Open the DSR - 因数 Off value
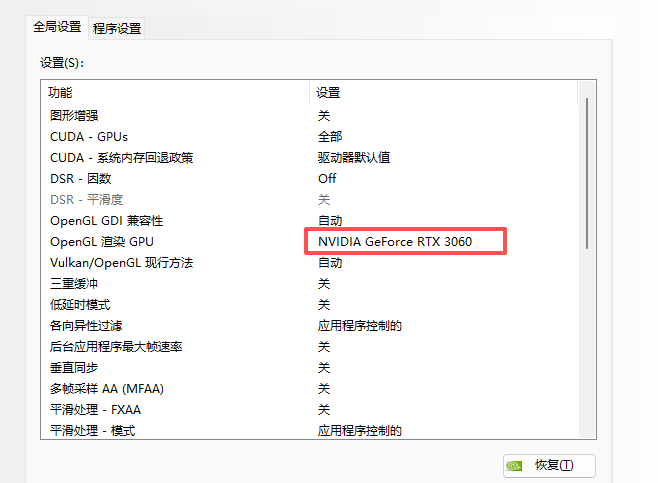The image size is (658, 483). (x=327, y=178)
